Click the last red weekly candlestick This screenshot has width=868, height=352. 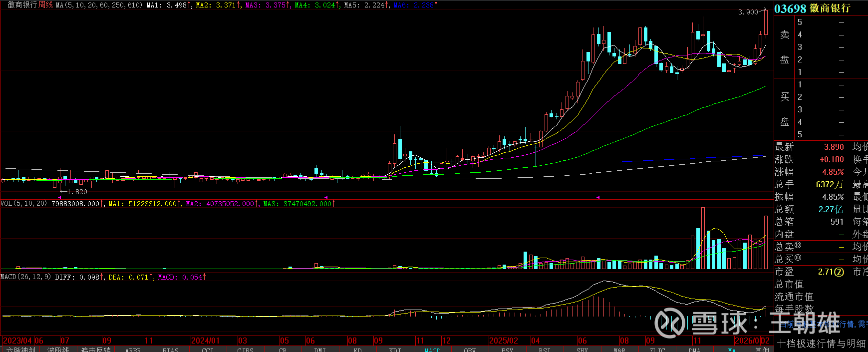[x=766, y=22]
